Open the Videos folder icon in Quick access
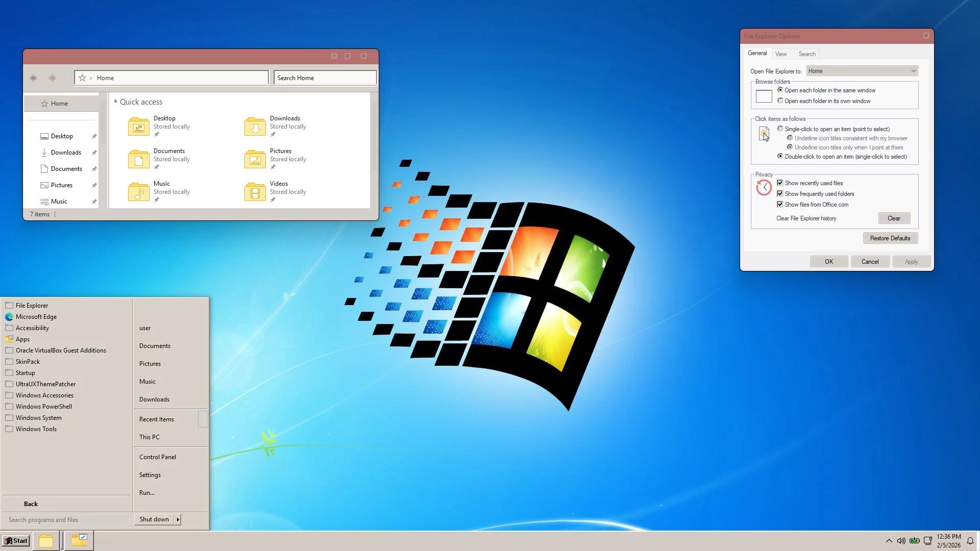This screenshot has width=980, height=551. pyautogui.click(x=255, y=192)
